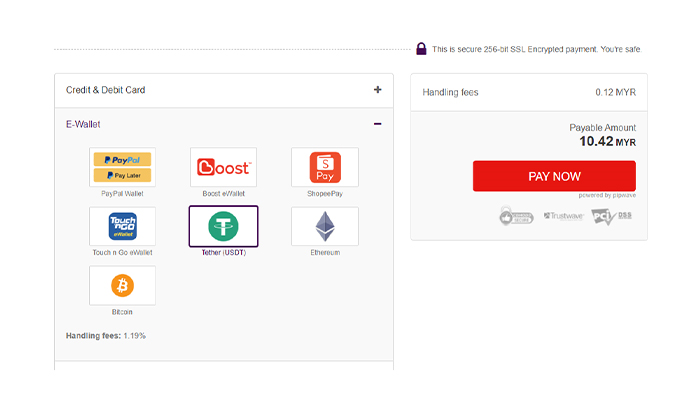Select the Tether (USDT) payment tile
Image resolution: width=700 pixels, height=400 pixels.
223,226
